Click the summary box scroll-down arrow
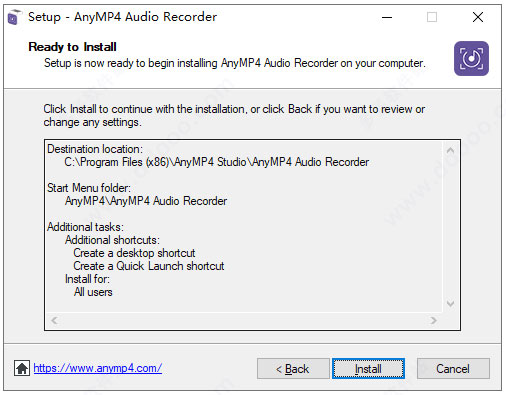This screenshot has height=395, width=506. [450, 304]
